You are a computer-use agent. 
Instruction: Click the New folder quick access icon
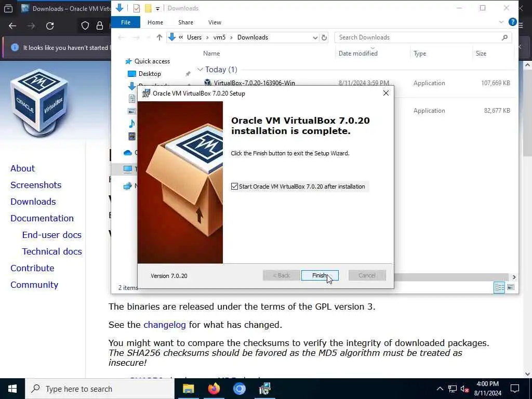coord(148,8)
